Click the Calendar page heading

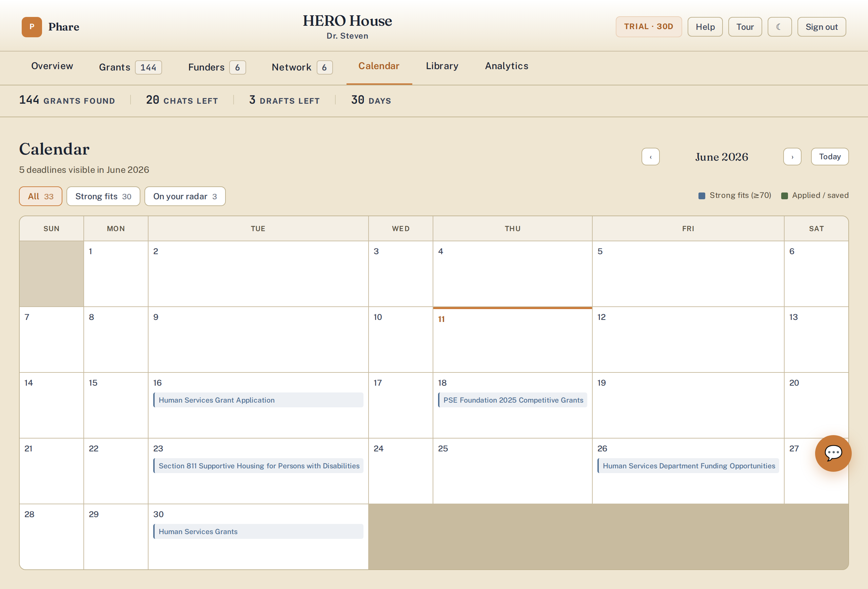click(x=55, y=149)
